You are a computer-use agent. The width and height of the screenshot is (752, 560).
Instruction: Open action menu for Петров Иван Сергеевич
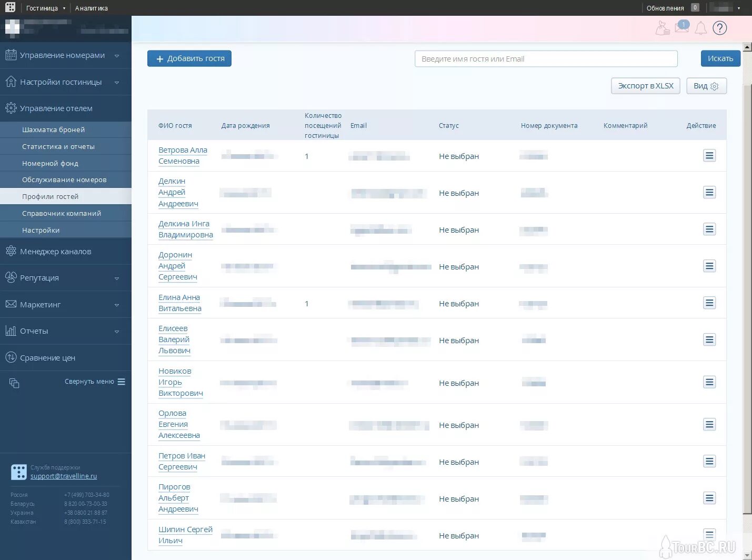pos(709,461)
